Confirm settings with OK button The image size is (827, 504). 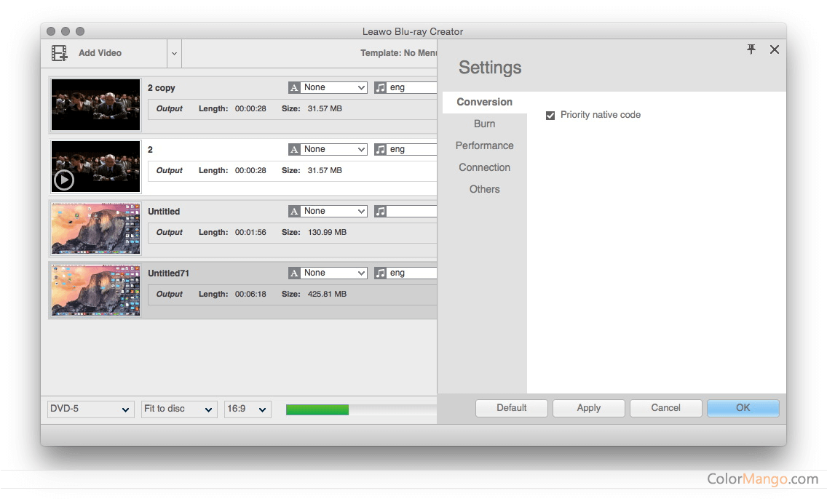coord(743,408)
